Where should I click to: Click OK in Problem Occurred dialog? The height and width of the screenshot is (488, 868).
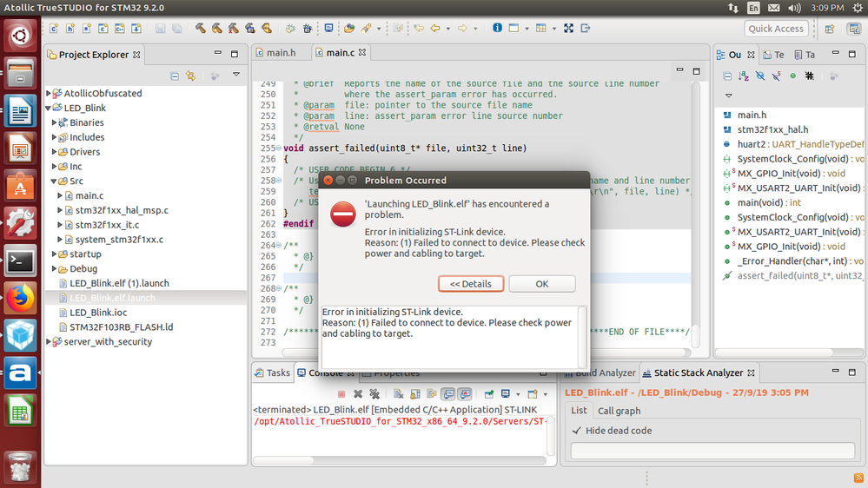pyautogui.click(x=542, y=284)
